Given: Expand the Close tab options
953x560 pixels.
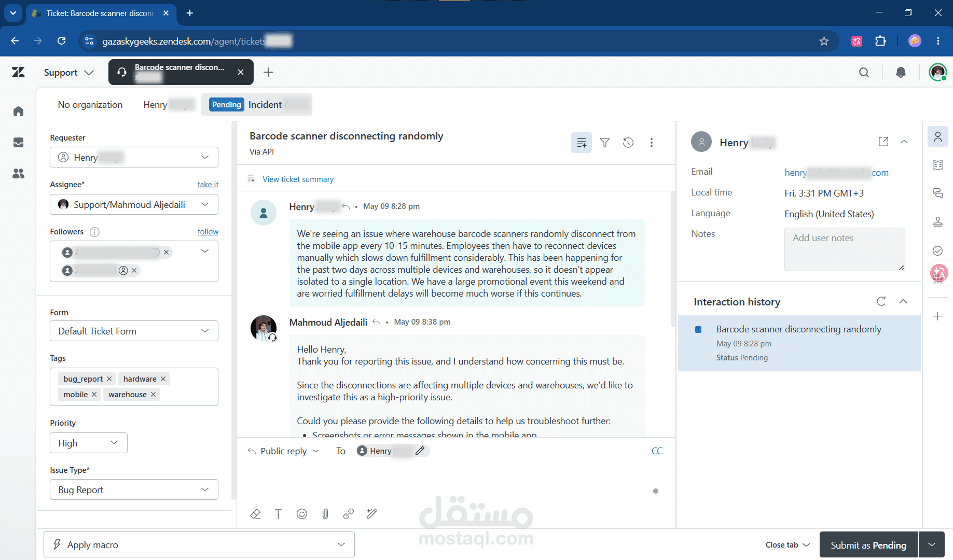Looking at the screenshot, I should [788, 544].
